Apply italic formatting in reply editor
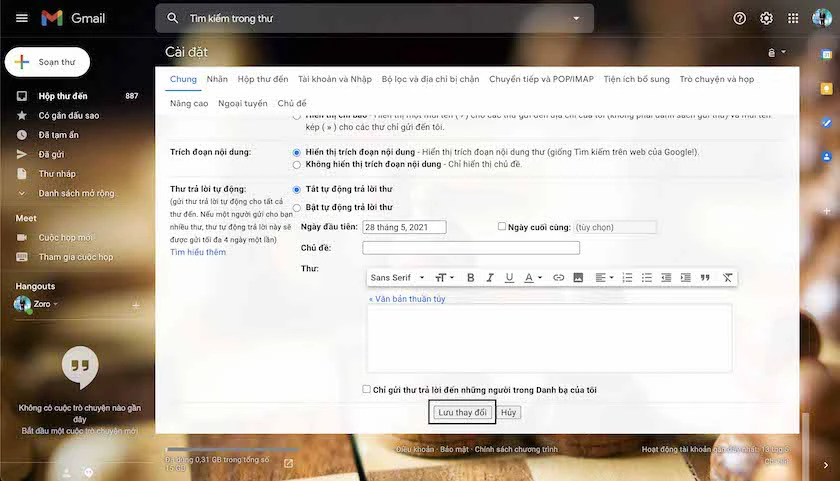Screen dimensions: 840x481 [x=490, y=277]
